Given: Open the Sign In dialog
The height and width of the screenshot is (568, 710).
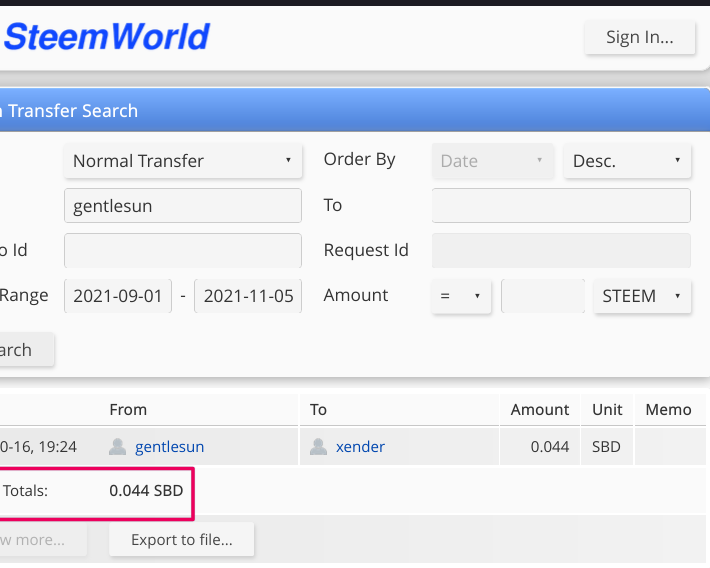Looking at the screenshot, I should 640,37.
